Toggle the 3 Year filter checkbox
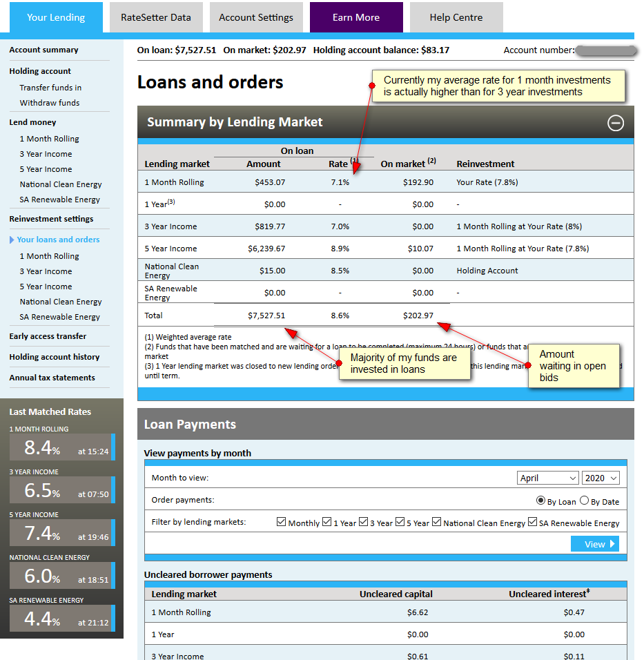 point(363,522)
